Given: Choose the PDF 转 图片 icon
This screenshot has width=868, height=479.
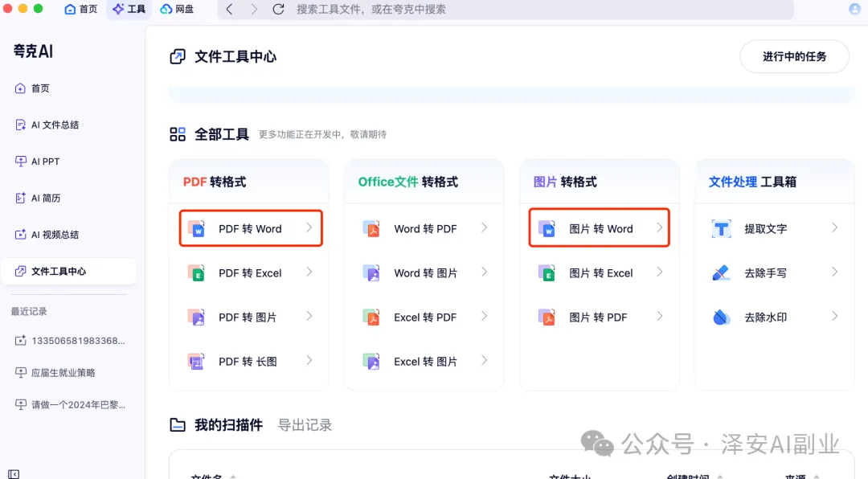Looking at the screenshot, I should [x=197, y=317].
